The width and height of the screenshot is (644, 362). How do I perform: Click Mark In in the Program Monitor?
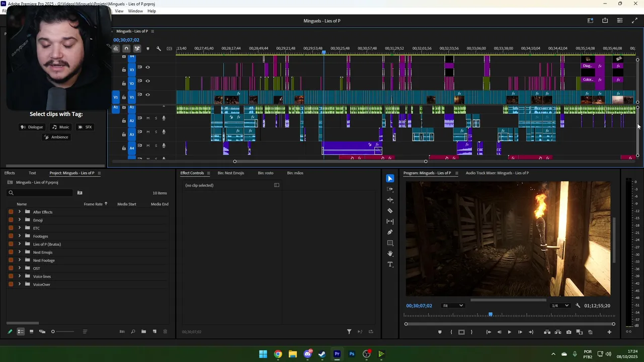click(451, 332)
